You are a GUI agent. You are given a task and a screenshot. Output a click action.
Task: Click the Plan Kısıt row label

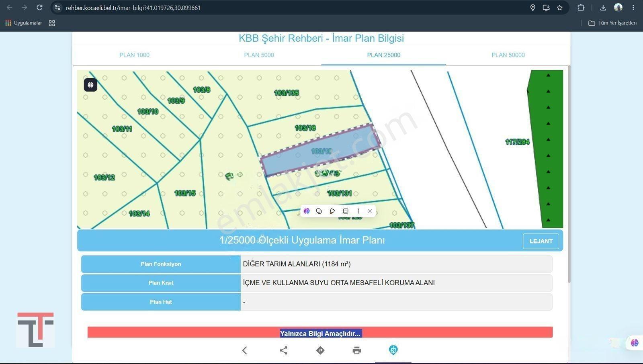(x=161, y=283)
